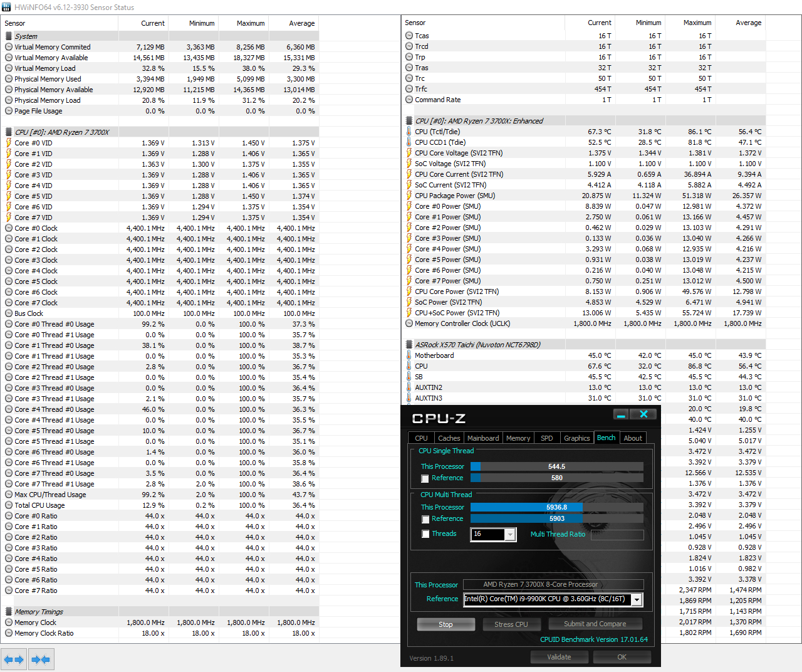
Task: Select the Page File Usage sensor icon
Action: click(x=9, y=111)
